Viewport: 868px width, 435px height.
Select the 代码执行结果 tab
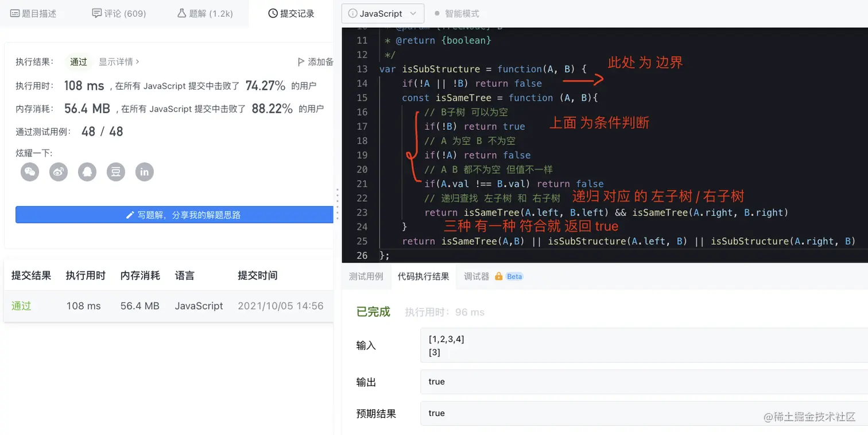pyautogui.click(x=423, y=276)
